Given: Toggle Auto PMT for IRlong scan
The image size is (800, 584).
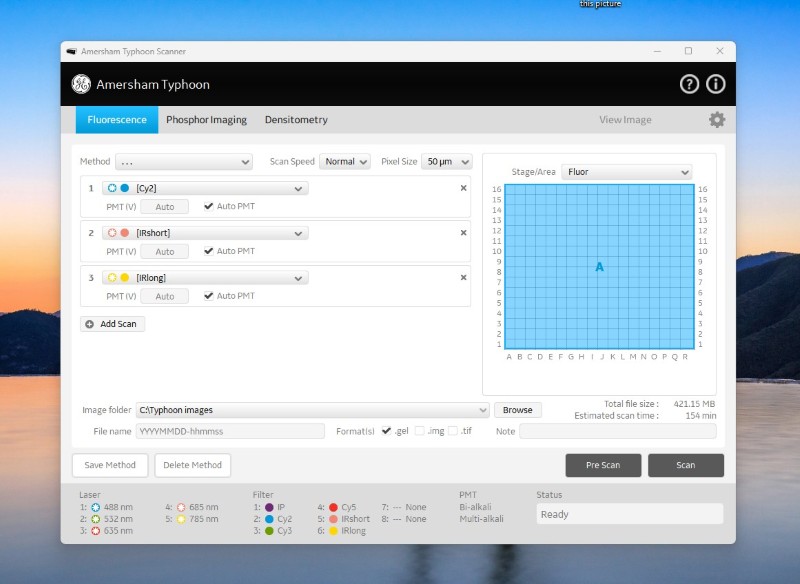Looking at the screenshot, I should 208,296.
